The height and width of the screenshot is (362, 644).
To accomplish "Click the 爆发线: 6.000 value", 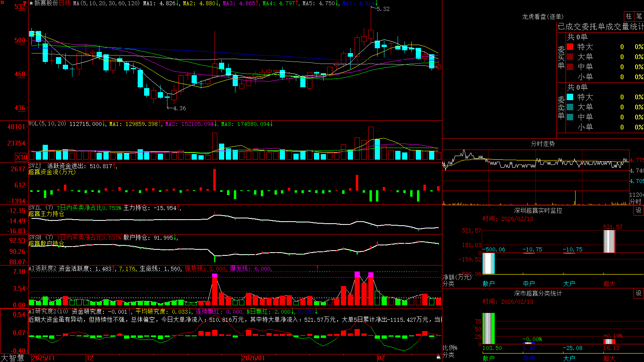I will pos(250,269).
